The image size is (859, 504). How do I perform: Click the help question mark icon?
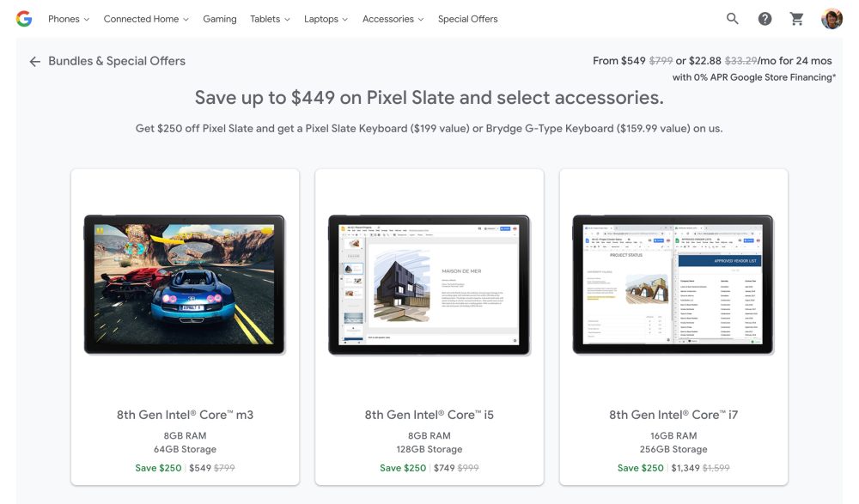coord(765,19)
